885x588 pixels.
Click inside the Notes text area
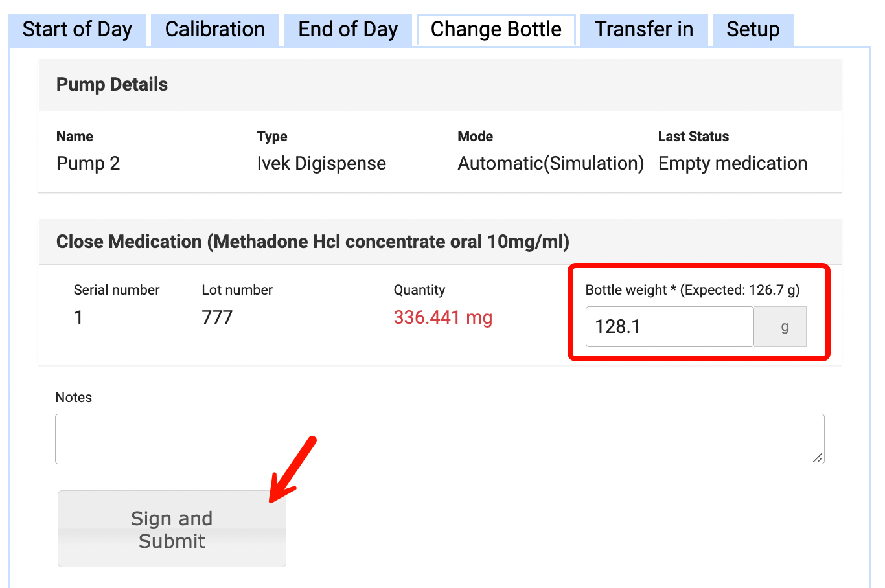point(439,439)
